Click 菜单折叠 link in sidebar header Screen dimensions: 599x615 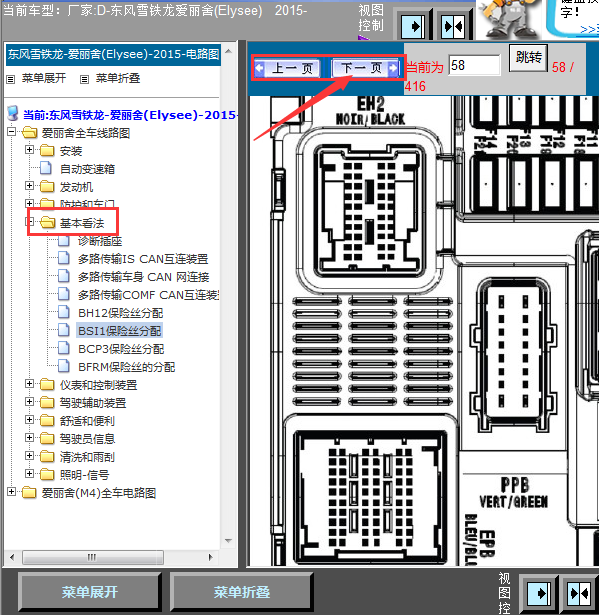pos(118,78)
